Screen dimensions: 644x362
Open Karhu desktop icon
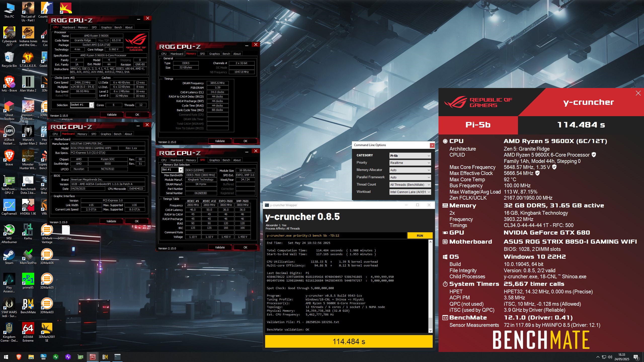[28, 232]
